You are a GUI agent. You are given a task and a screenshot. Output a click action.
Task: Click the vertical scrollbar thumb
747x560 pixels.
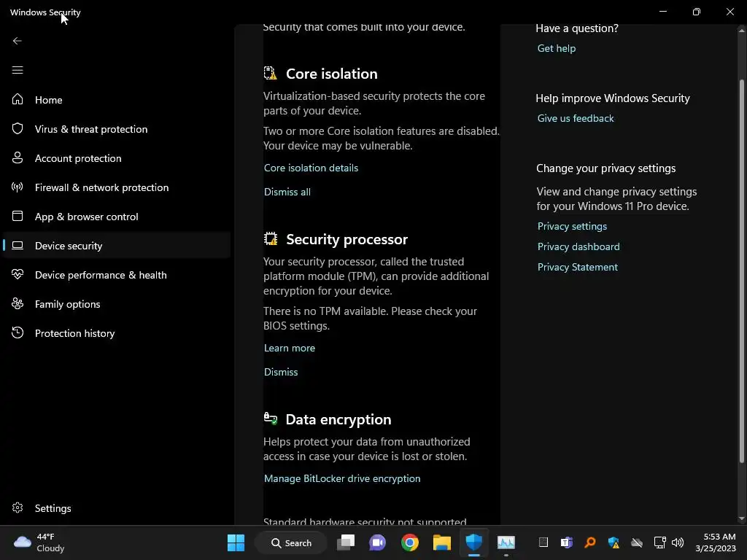[741, 271]
